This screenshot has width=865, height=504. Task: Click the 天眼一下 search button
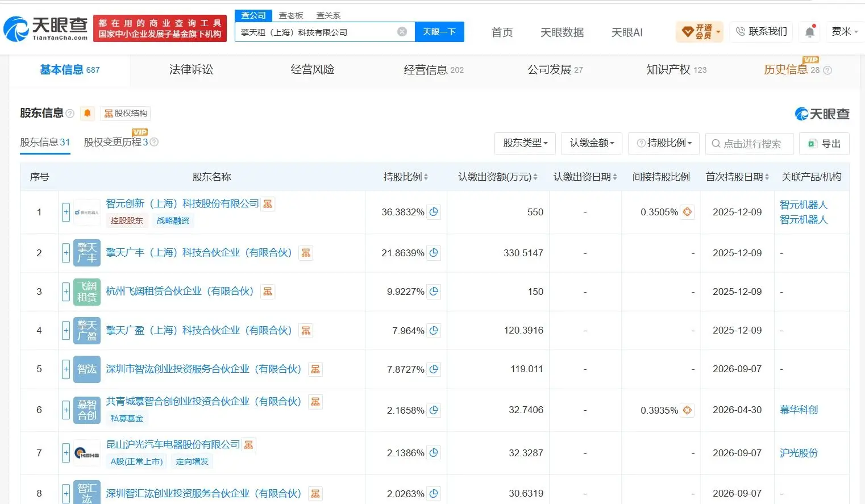439,32
